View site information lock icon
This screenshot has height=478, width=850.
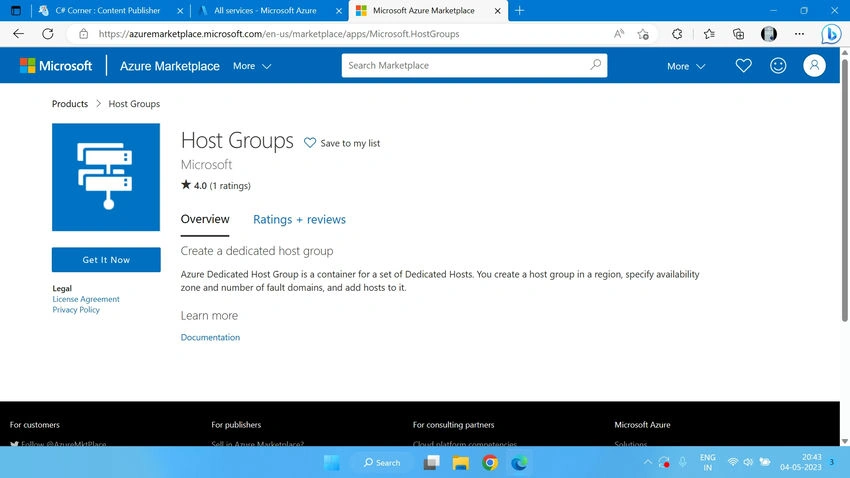[83, 34]
